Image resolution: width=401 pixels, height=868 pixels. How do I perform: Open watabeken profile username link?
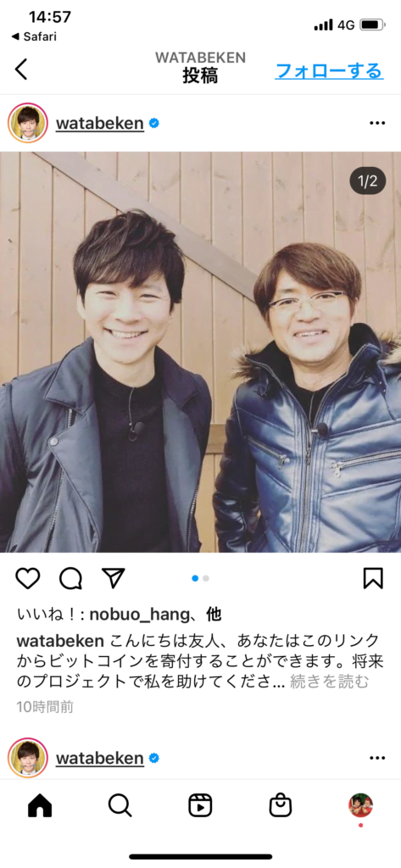point(100,123)
